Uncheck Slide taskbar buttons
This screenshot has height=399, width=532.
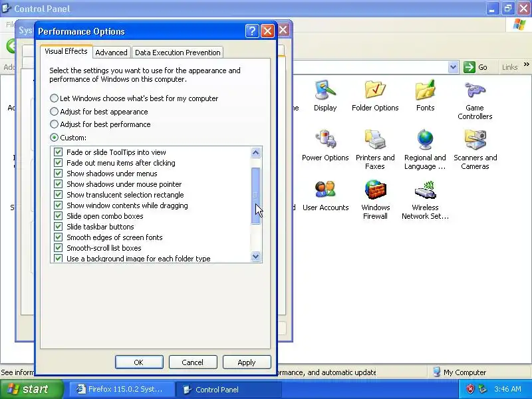coord(59,226)
